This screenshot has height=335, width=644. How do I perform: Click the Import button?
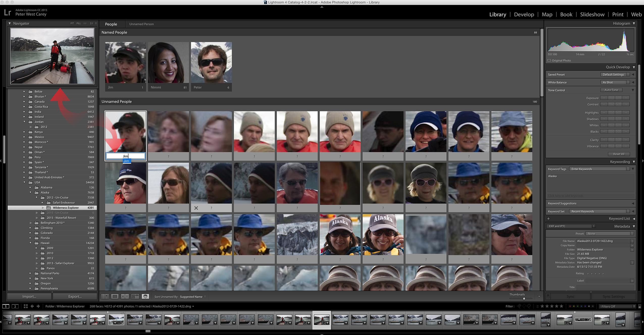pos(29,296)
